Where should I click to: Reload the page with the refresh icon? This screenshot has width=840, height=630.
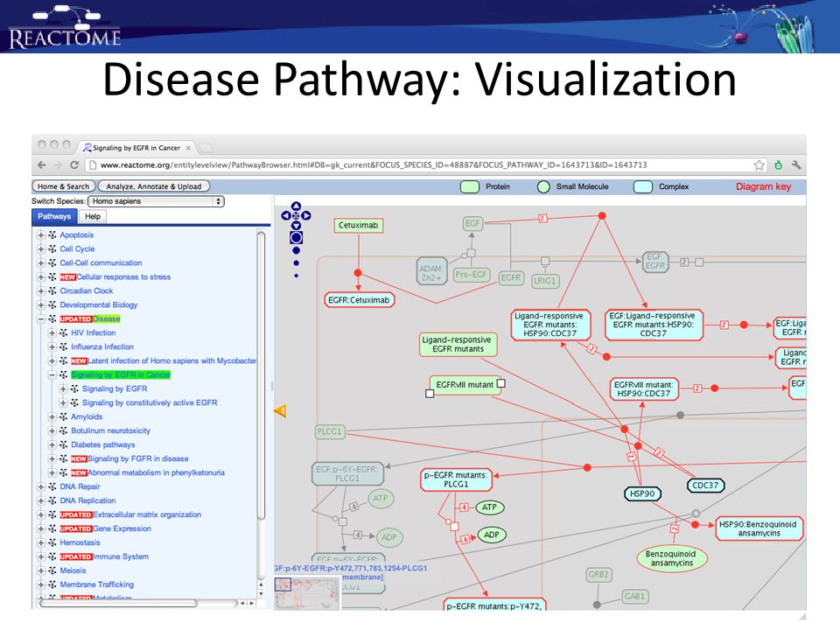[74, 165]
